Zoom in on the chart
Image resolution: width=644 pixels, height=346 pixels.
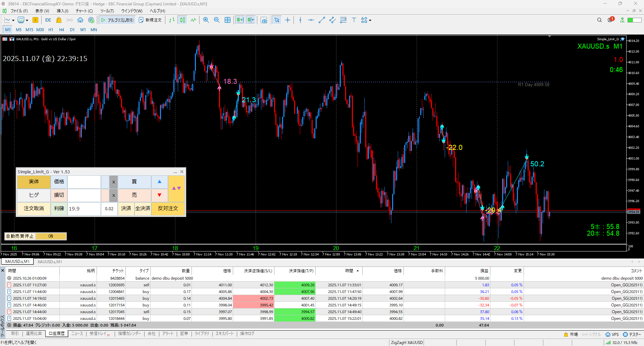point(206,20)
